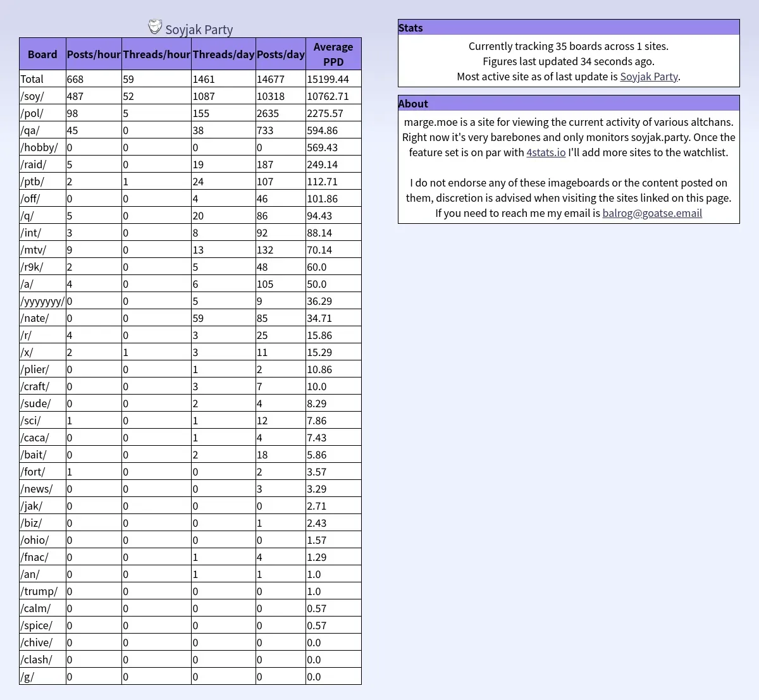This screenshot has width=759, height=700.
Task: Click the /fort/ board cell
Action: (42, 472)
